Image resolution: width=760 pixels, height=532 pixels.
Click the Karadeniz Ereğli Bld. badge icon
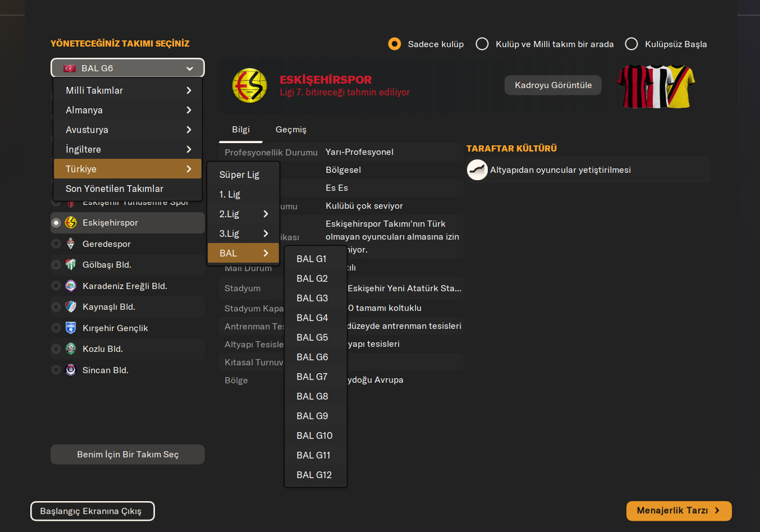[x=71, y=286]
